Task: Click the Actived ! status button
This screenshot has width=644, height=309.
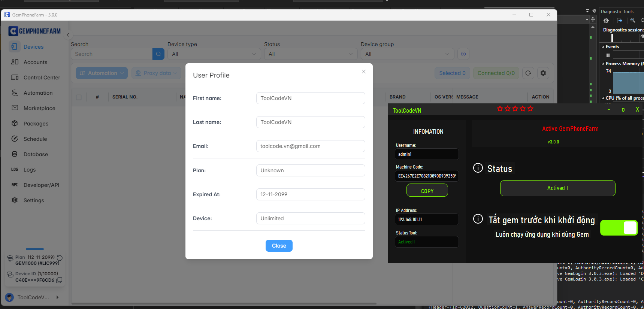Action: click(557, 188)
